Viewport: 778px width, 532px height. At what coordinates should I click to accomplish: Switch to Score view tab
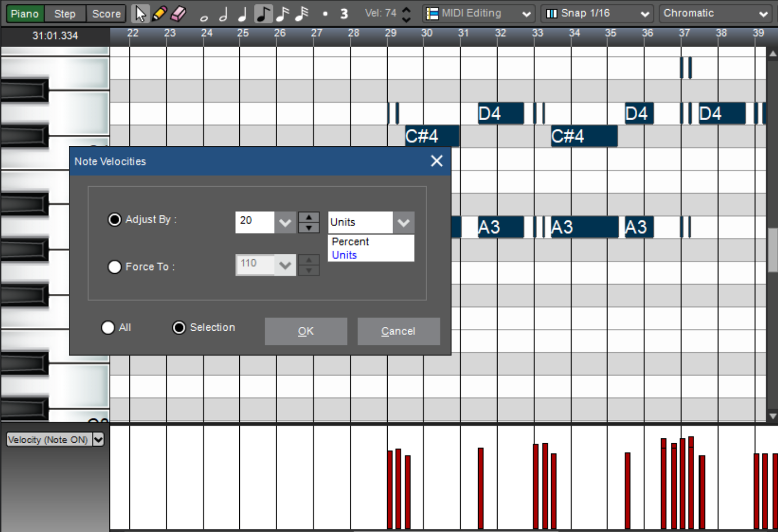[x=106, y=14]
